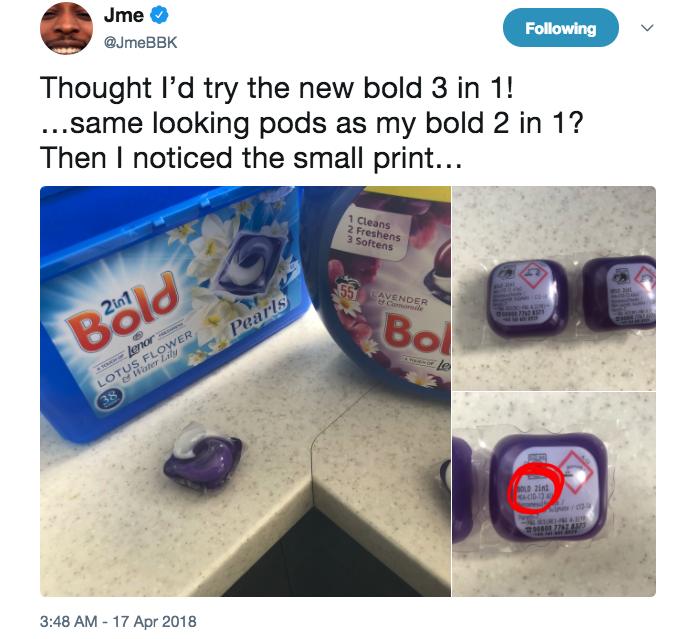This screenshot has width=695, height=639.
Task: Click the hazard diamond symbol on the circled pod
Action: click(576, 472)
